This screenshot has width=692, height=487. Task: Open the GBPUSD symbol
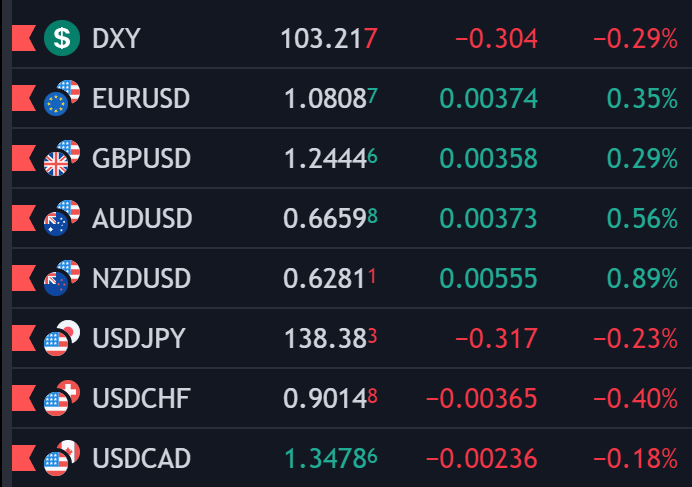coord(140,159)
